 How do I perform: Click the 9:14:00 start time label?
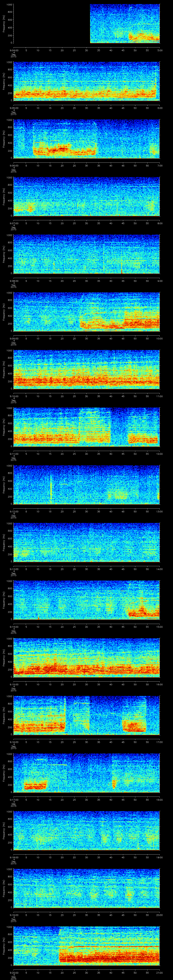[14, 627]
